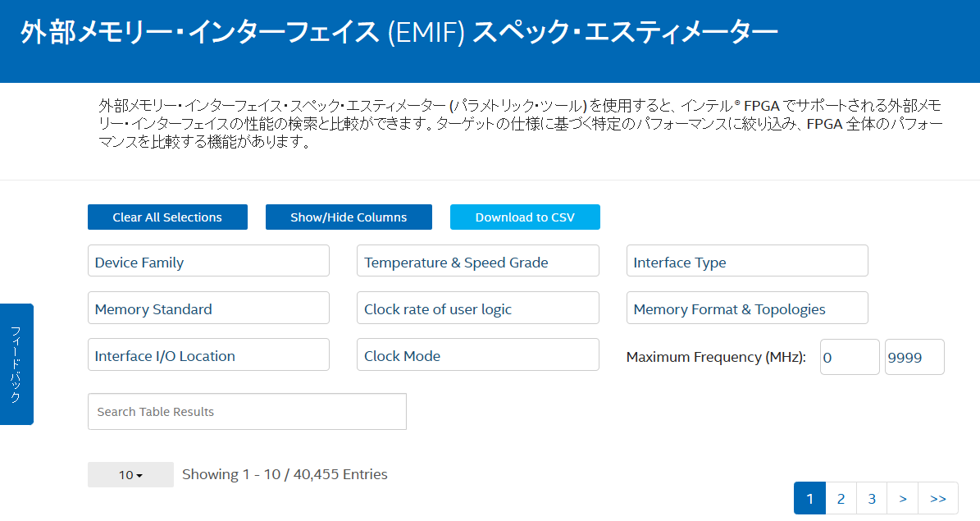Click Download to CSV

525,217
